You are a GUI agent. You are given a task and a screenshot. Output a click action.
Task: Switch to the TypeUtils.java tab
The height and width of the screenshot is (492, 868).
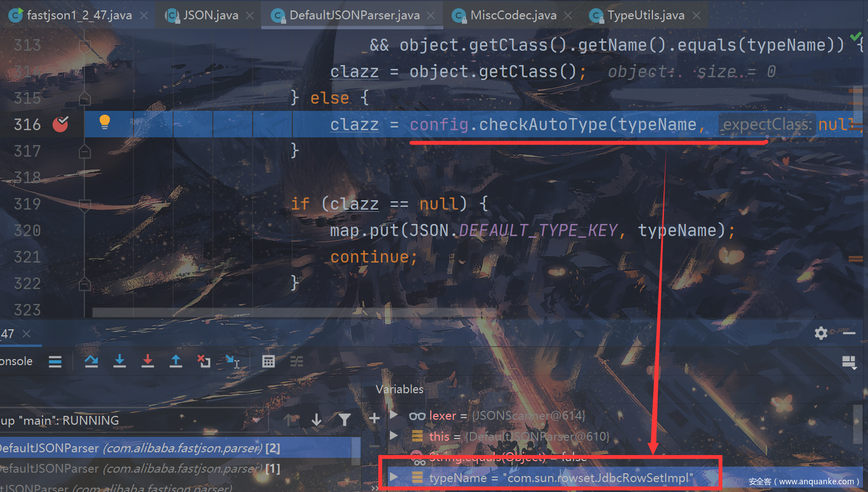pos(645,15)
